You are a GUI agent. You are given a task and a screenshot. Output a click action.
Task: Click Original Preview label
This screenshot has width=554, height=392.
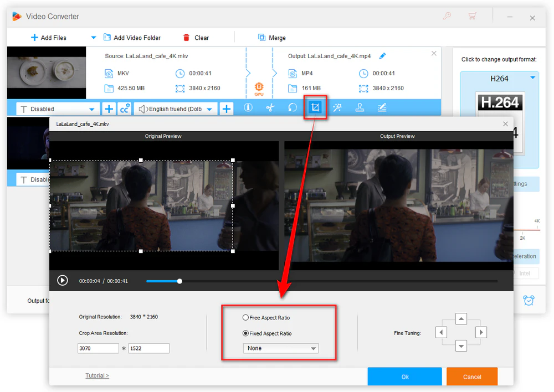point(163,136)
